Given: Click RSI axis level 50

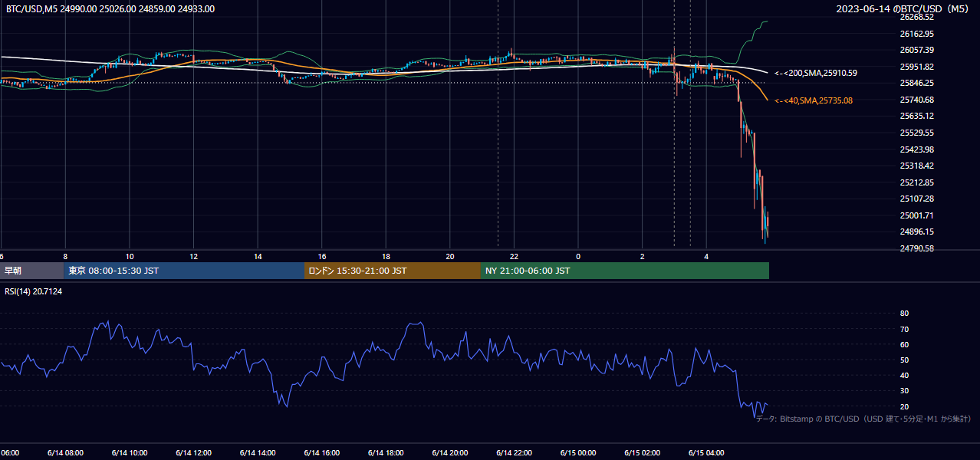Looking at the screenshot, I should coord(904,360).
